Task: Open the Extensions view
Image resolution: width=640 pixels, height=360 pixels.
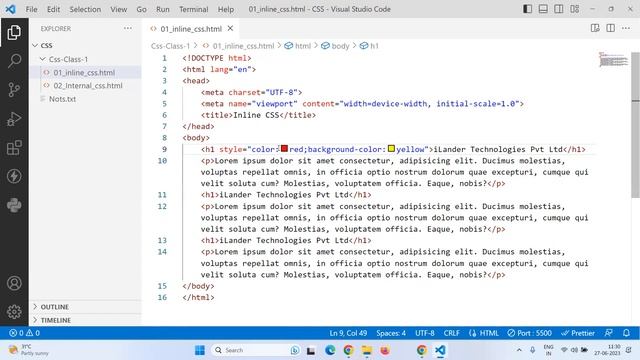Action: [14, 148]
